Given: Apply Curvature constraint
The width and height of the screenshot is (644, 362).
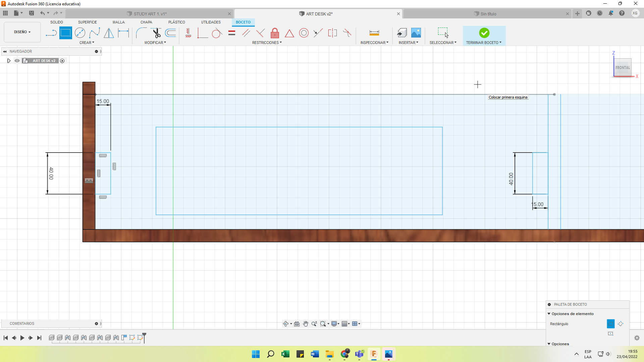Looking at the screenshot, I should (x=347, y=33).
